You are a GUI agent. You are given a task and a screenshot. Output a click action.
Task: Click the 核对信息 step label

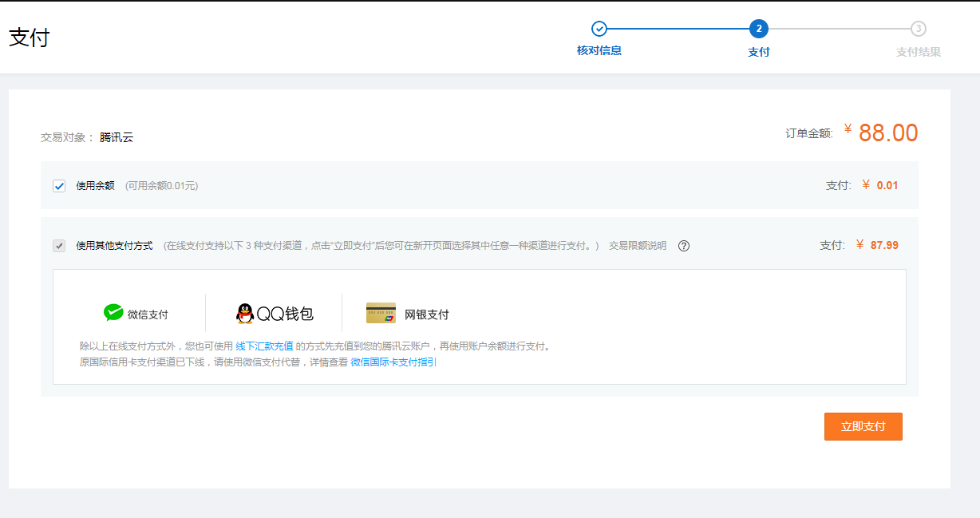click(599, 50)
